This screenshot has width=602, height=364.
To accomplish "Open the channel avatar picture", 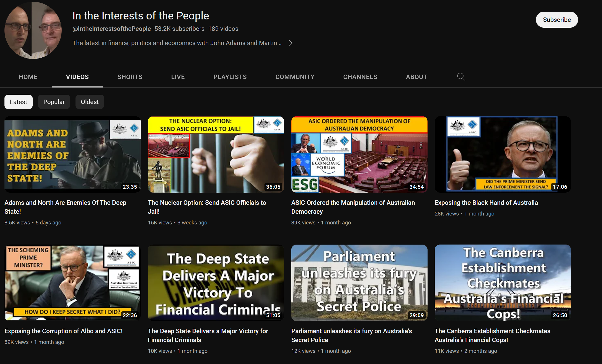I will click(x=33, y=30).
